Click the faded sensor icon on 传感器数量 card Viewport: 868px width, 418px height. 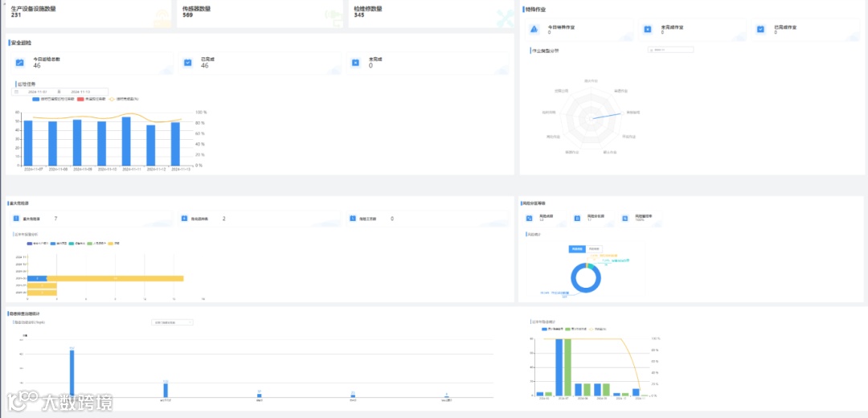click(x=333, y=17)
